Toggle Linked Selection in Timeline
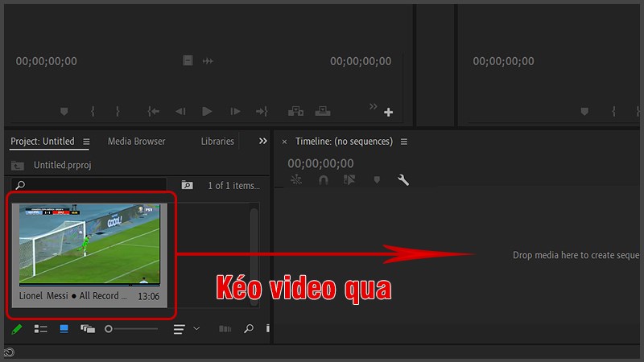 [x=349, y=179]
